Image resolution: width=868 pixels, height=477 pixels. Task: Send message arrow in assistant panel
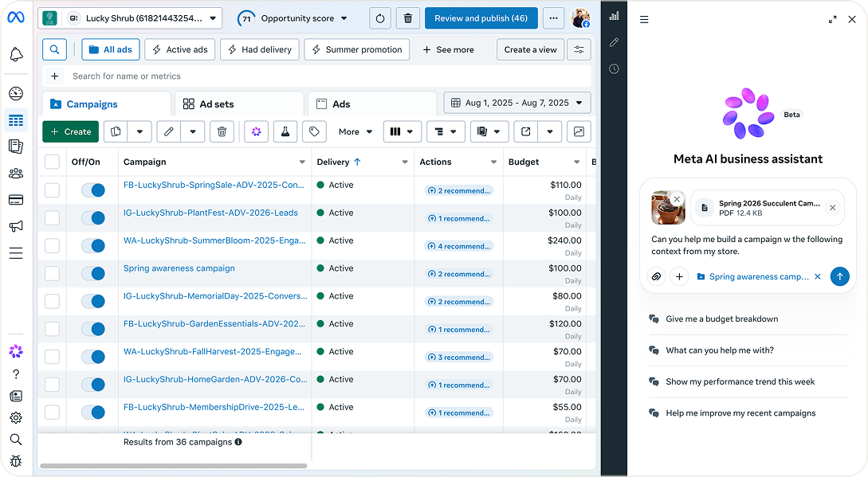tap(840, 276)
